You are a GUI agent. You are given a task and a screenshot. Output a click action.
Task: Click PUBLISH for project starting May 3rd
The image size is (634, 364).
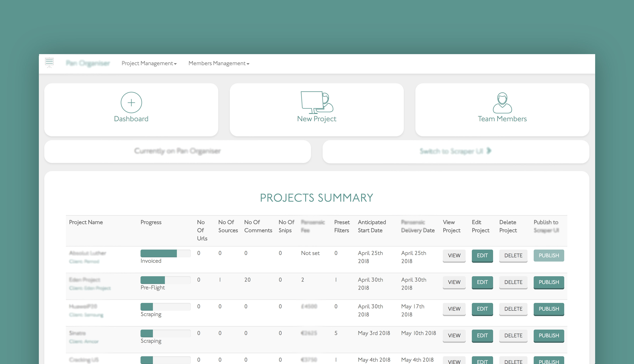click(x=549, y=336)
